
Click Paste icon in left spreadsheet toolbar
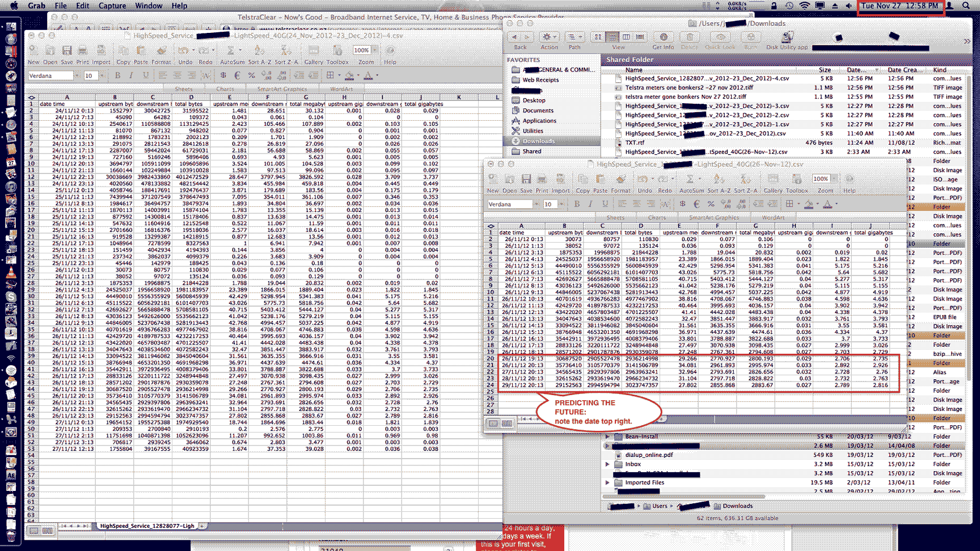pyautogui.click(x=141, y=50)
